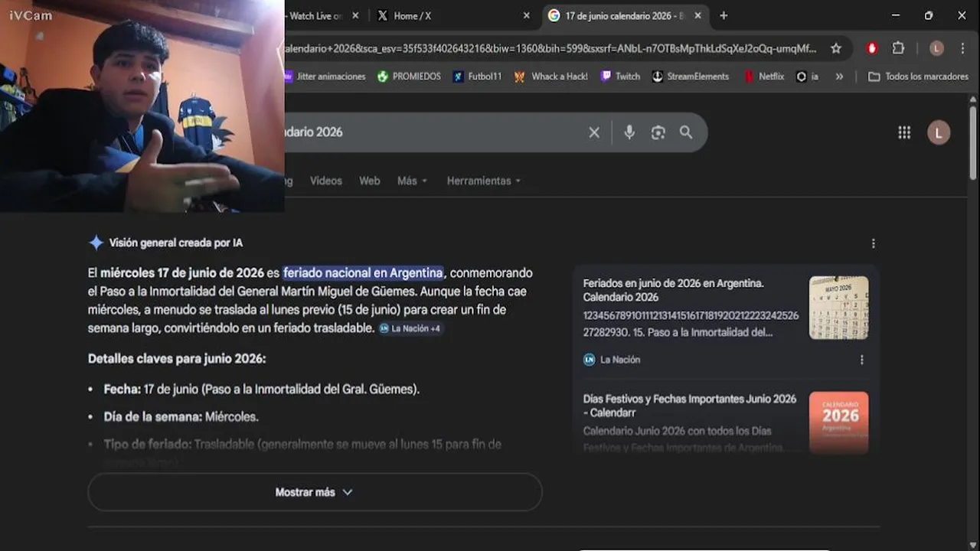Image resolution: width=980 pixels, height=551 pixels.
Task: Open the ia bookmark
Action: coord(808,77)
